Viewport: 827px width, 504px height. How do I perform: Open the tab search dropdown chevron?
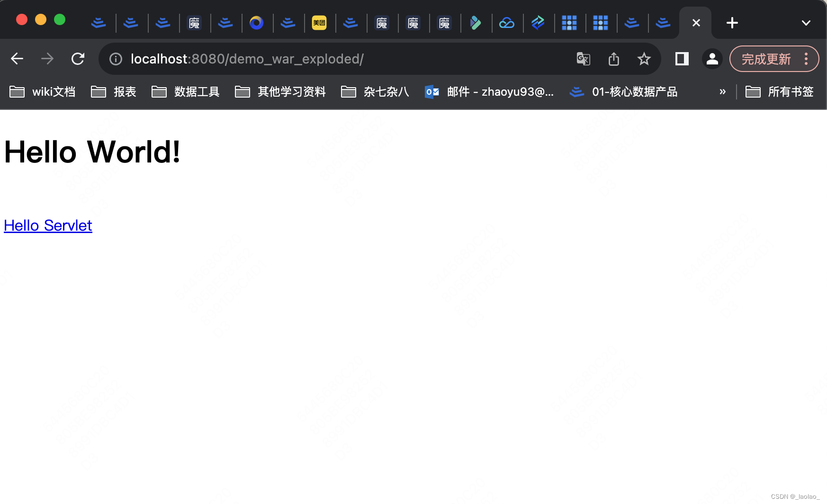806,23
